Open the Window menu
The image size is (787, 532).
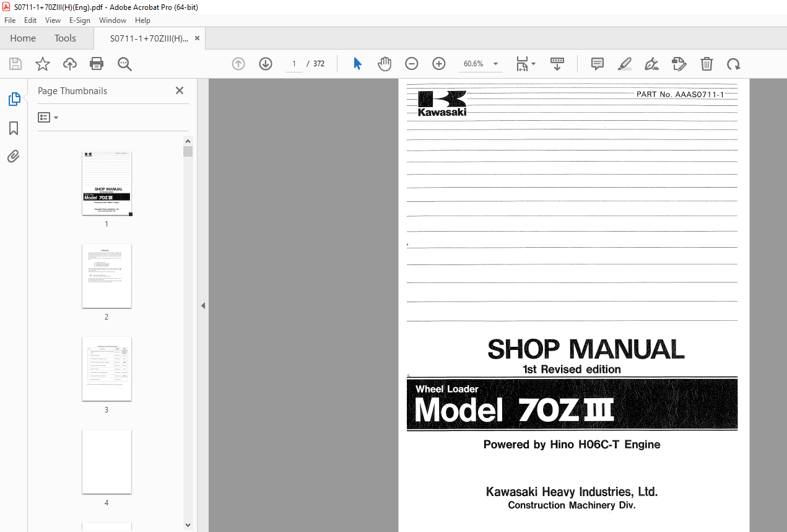click(x=113, y=20)
